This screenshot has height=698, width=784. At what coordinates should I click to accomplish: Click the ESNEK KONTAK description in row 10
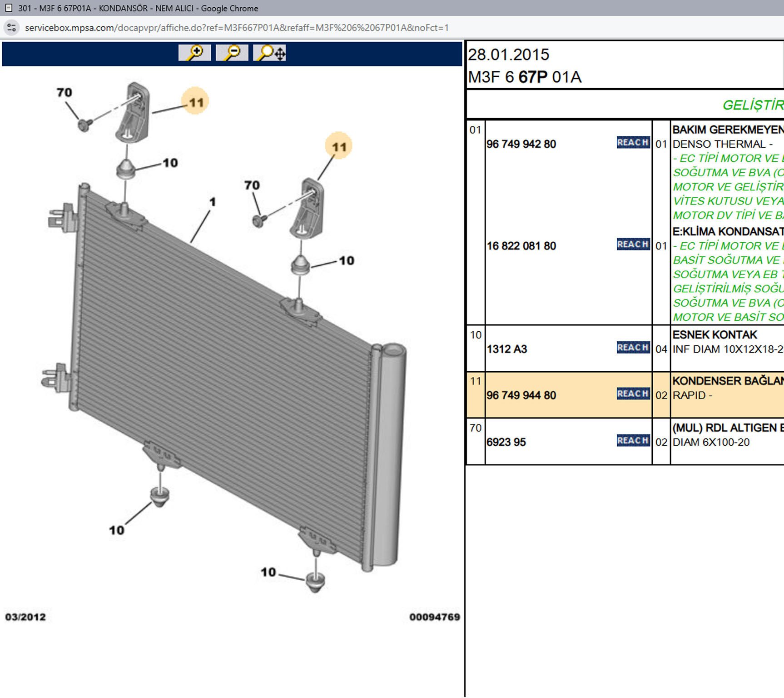[715, 335]
